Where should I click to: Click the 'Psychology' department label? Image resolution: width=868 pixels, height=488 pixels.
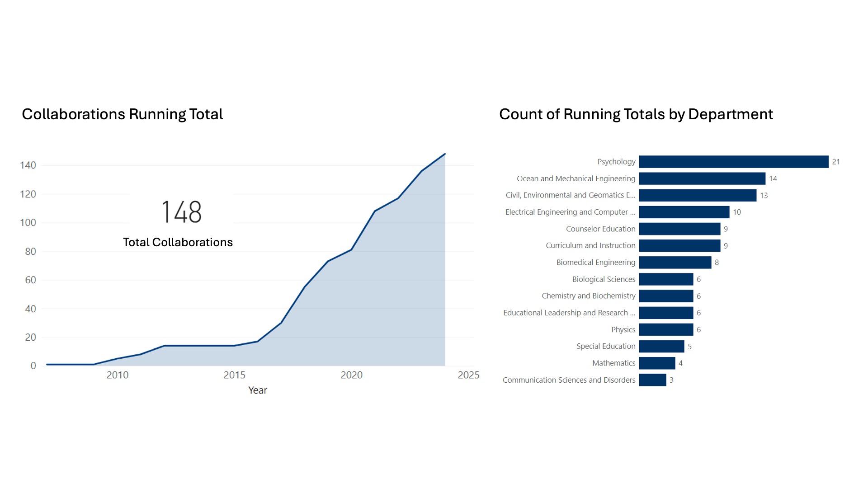pos(616,162)
